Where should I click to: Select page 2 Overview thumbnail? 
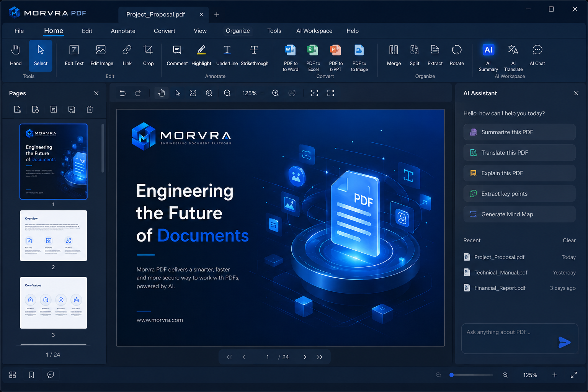pos(53,235)
